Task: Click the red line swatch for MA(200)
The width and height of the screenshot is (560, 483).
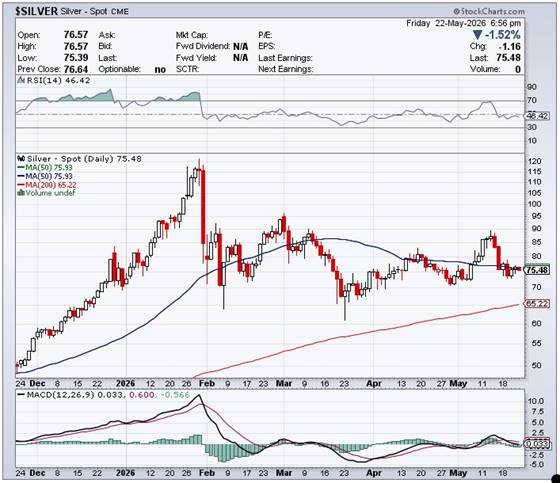Action: pyautogui.click(x=21, y=185)
